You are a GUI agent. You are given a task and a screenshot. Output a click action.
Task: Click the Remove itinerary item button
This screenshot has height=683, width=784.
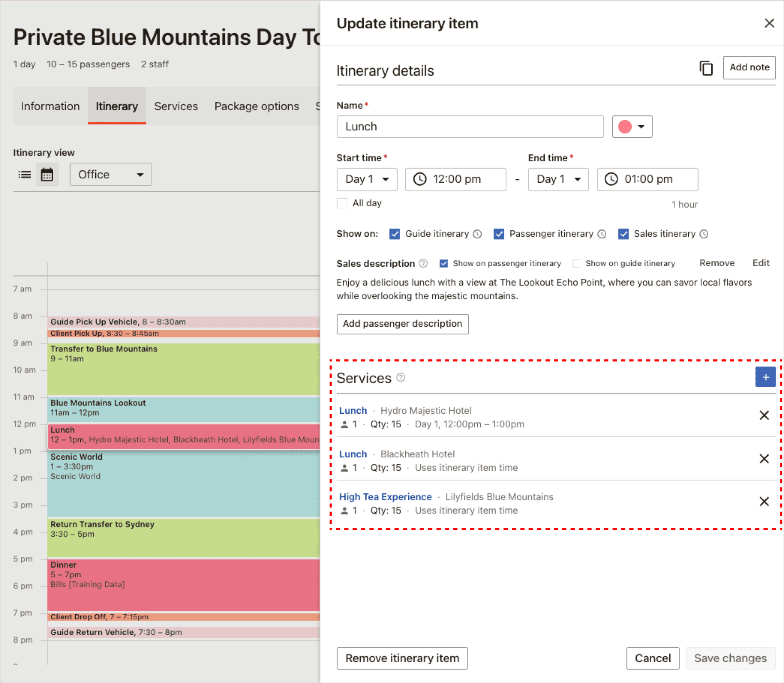point(402,658)
